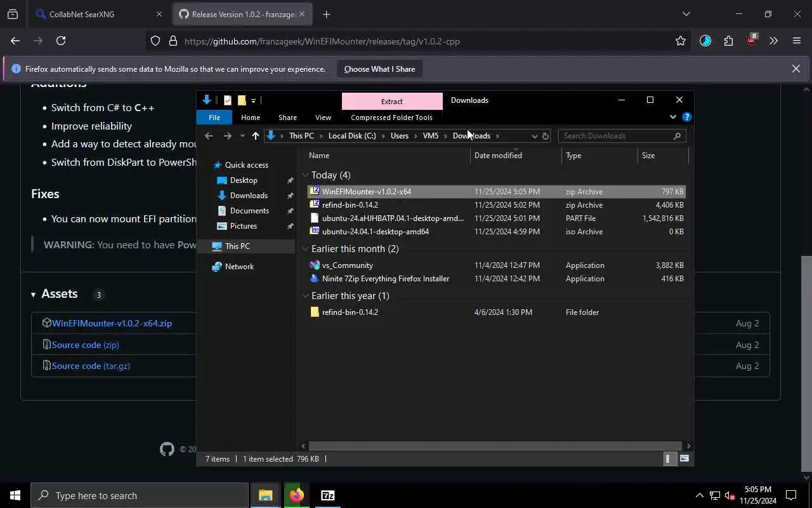Download WinEFIMounter-v1.0.2-x64.zip asset link

[112, 323]
